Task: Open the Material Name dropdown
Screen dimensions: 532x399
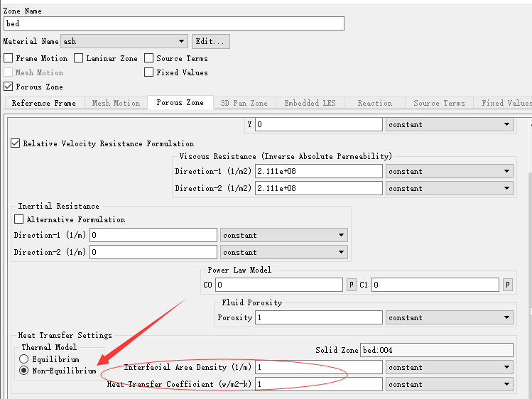Action: 124,41
